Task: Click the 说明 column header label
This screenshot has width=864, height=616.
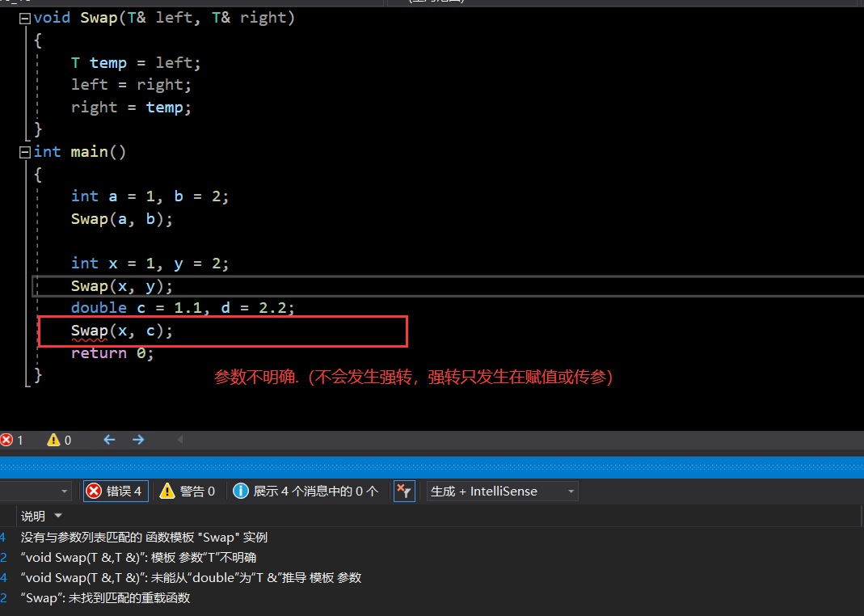Action: tap(32, 517)
